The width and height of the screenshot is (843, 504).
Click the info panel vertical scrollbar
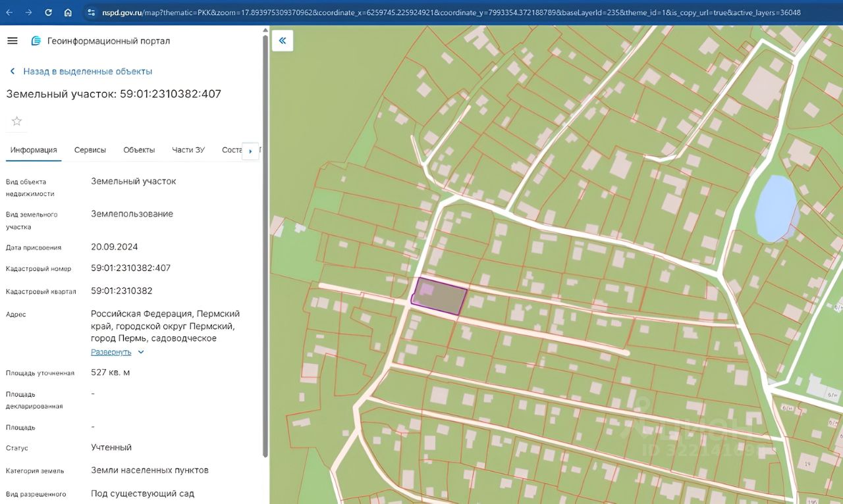coord(265,243)
